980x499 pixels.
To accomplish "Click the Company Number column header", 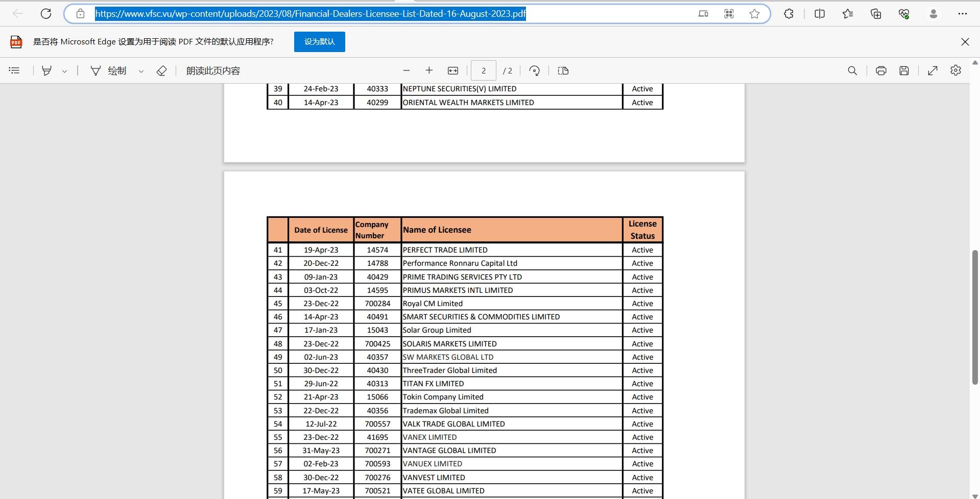I will click(377, 230).
